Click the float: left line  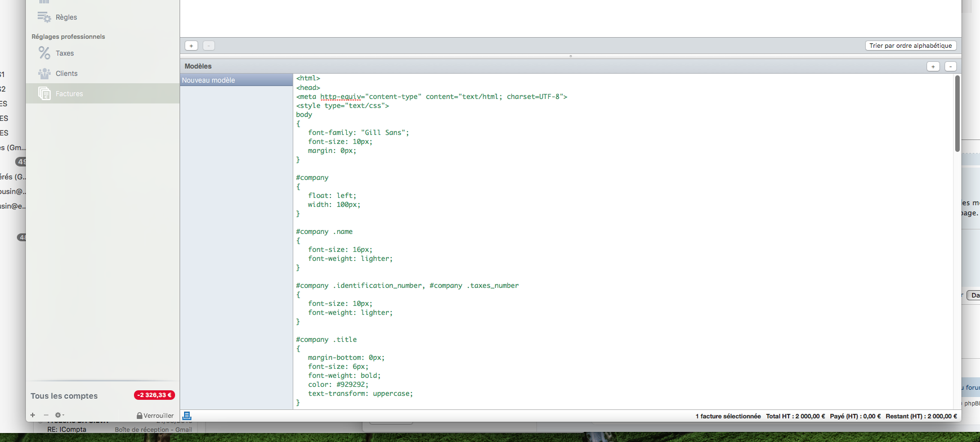pyautogui.click(x=332, y=195)
